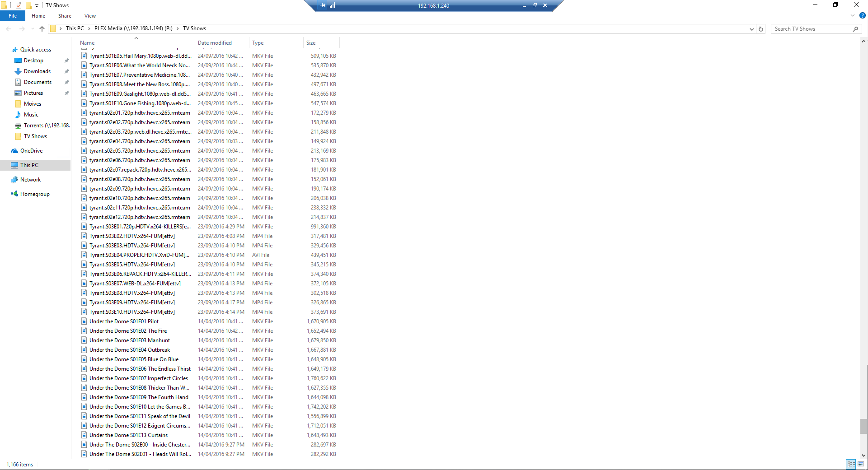Select Under The Dome S02E01 - Heads Will Roll
Screen dimensions: 868x470
[x=141, y=454]
